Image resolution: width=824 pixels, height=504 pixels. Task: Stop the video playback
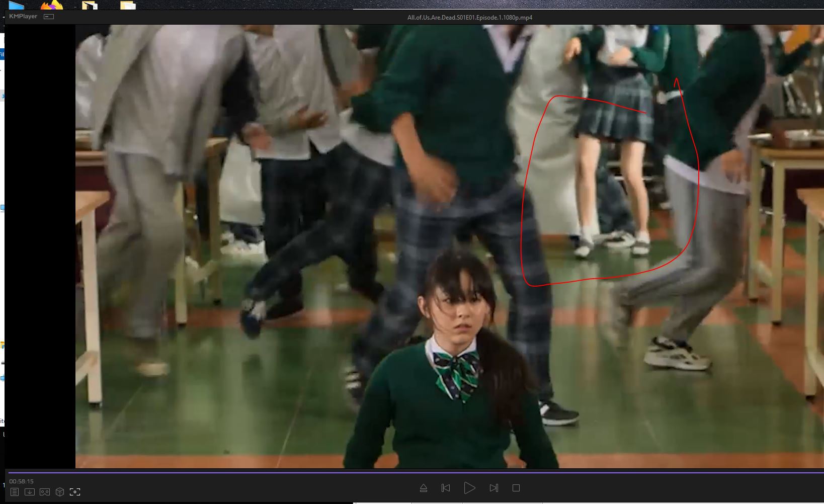[x=516, y=488]
